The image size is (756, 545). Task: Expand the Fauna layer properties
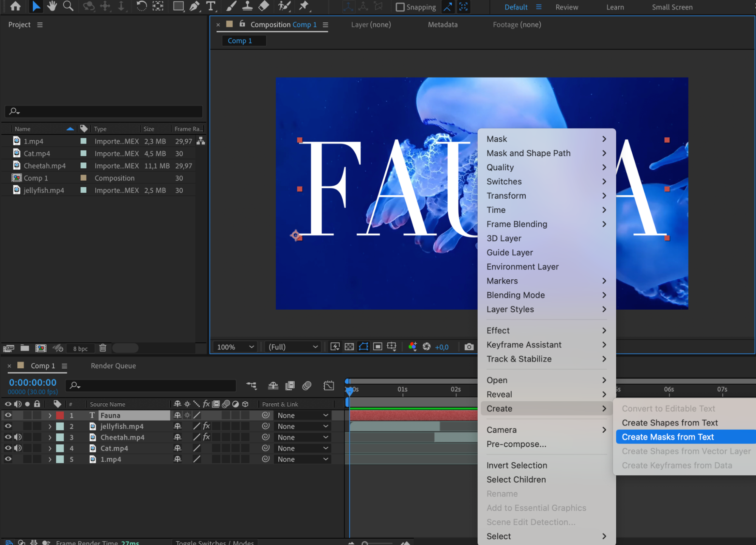coord(50,415)
